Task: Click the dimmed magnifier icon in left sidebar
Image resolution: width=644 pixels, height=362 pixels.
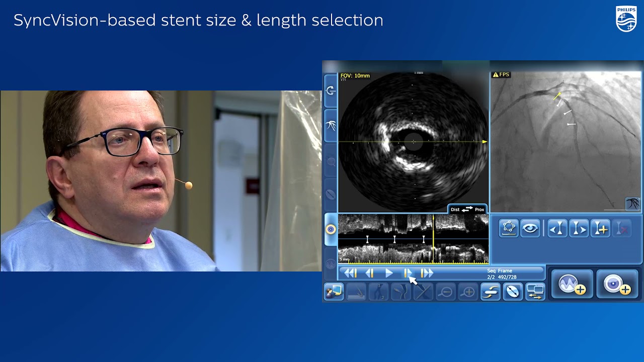Action: (x=331, y=161)
